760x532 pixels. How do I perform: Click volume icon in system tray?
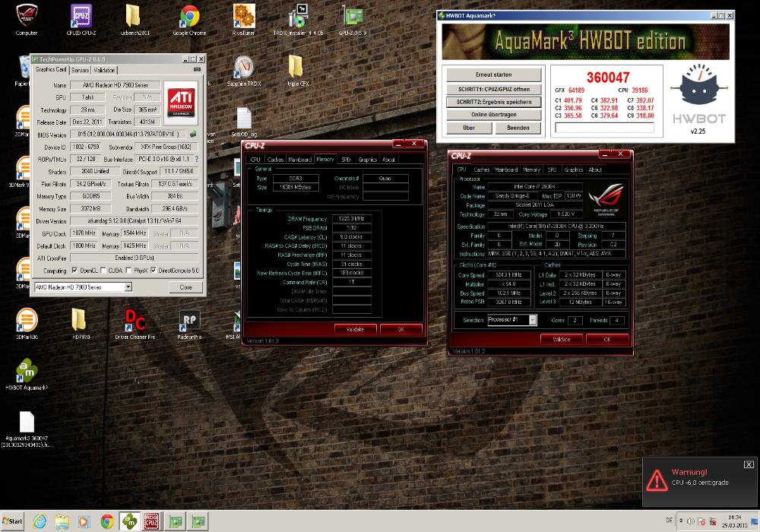pos(691,521)
